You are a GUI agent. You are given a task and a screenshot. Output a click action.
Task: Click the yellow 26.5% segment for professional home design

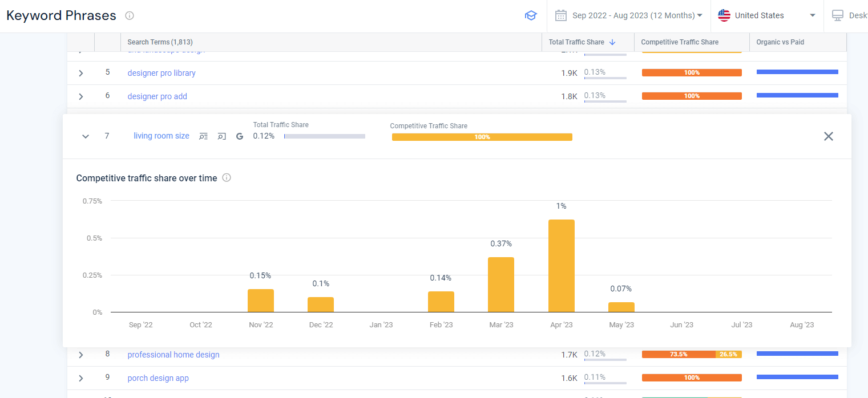(x=729, y=354)
